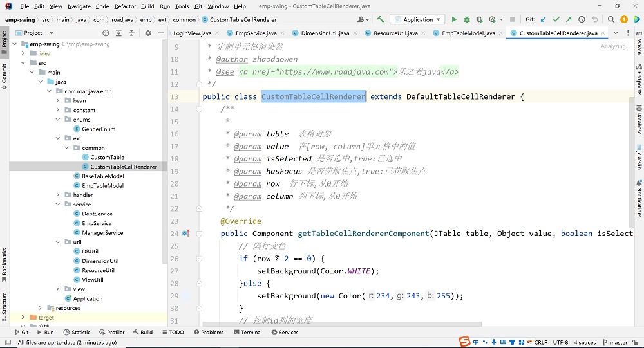Open DBUtil class in project tree
Viewport: 644px width, 348px height.
click(90, 252)
